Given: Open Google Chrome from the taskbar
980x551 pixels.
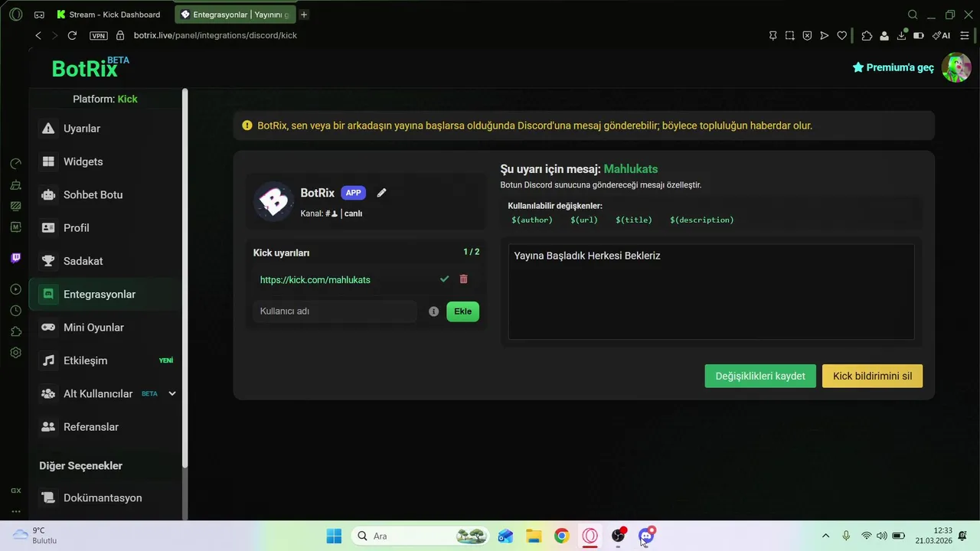Looking at the screenshot, I should click(x=562, y=536).
